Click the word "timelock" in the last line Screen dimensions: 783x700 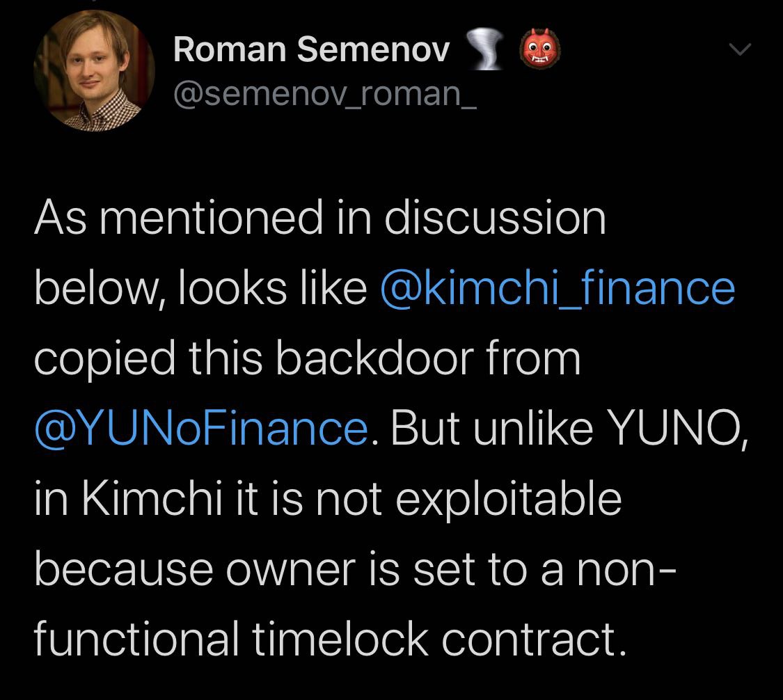340,639
